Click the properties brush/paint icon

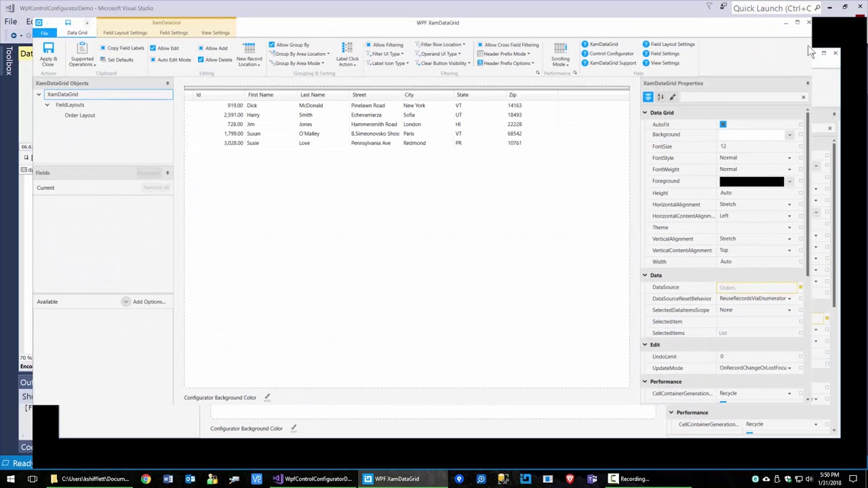(673, 97)
